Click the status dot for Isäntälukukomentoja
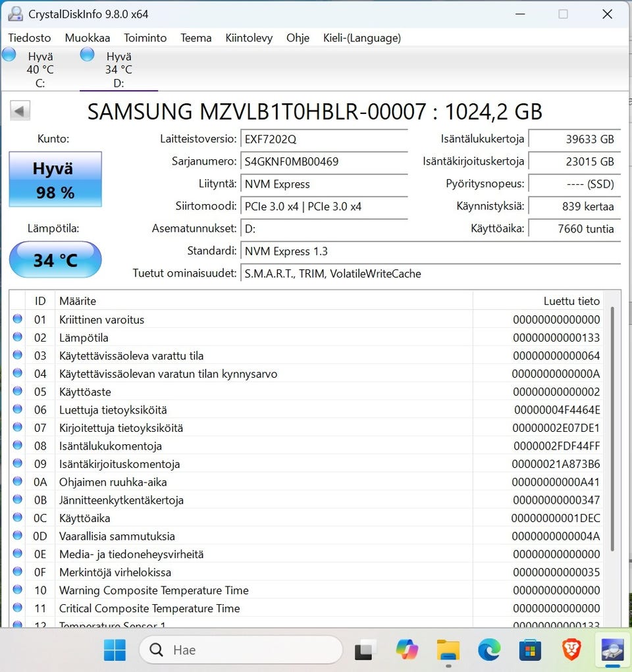Viewport: 632px width, 672px height. [x=17, y=445]
